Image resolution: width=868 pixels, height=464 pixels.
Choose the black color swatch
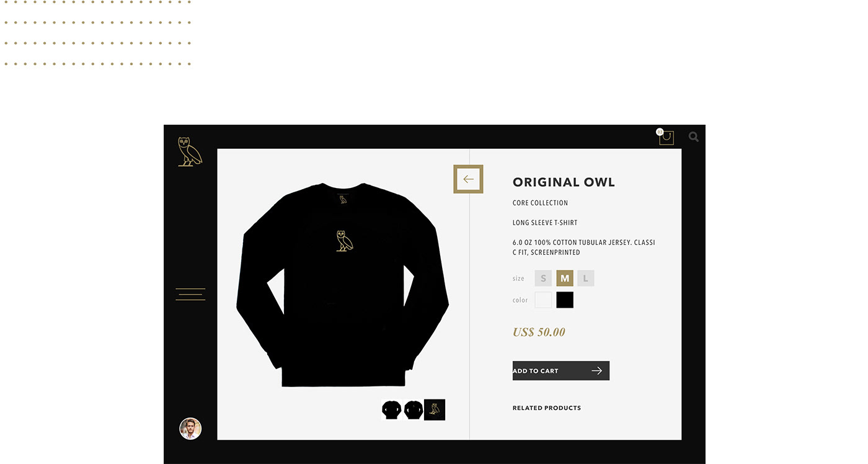pos(565,300)
